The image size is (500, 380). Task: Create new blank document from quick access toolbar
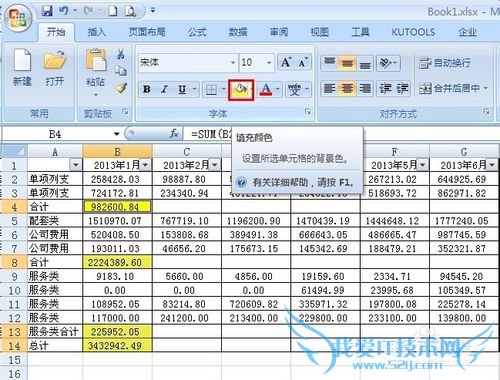(x=113, y=11)
